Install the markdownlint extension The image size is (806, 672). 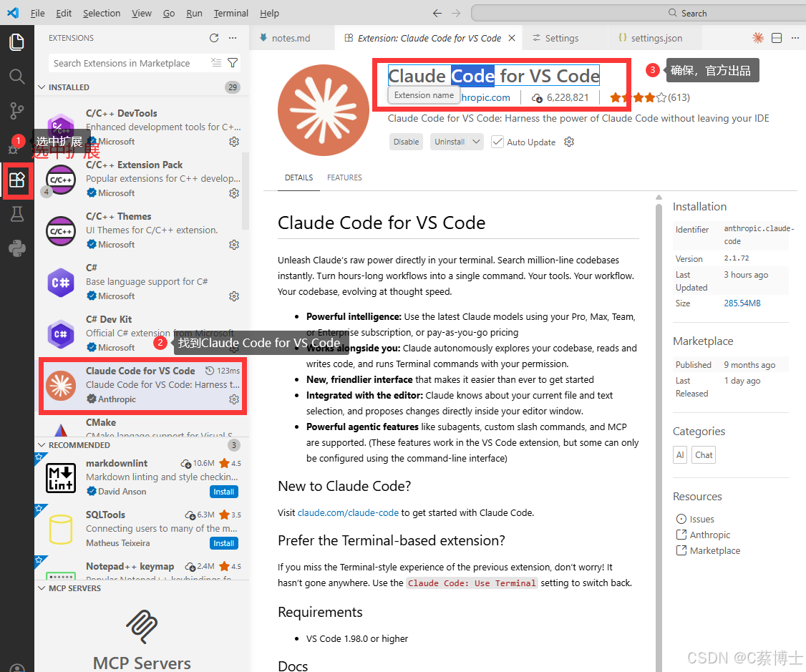[223, 492]
